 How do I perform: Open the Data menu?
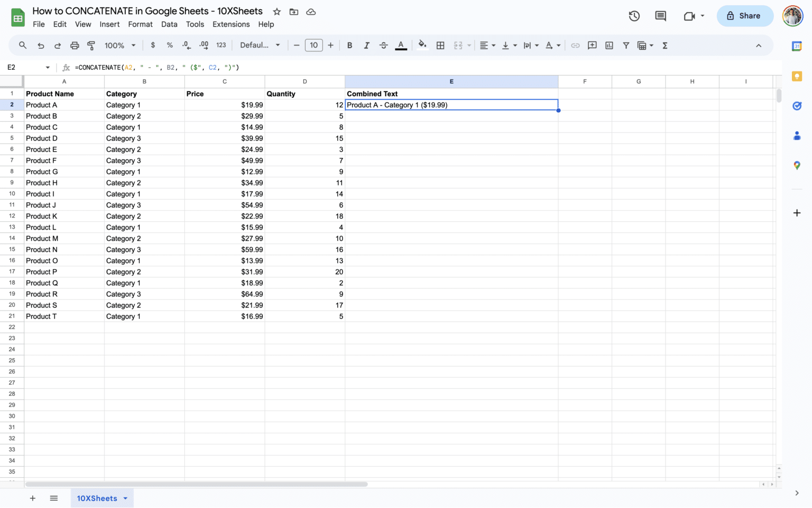coord(169,24)
